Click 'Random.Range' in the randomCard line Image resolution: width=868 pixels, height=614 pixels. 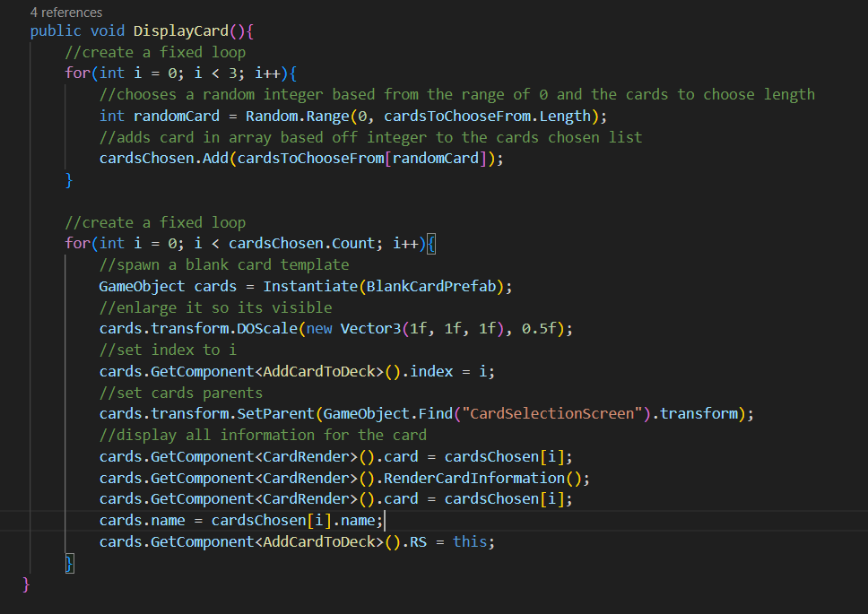pyautogui.click(x=298, y=117)
